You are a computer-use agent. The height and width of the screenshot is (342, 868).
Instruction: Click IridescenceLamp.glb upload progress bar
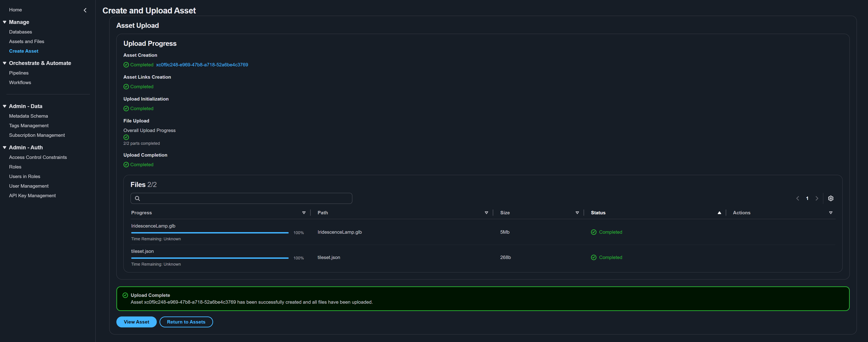pos(210,233)
